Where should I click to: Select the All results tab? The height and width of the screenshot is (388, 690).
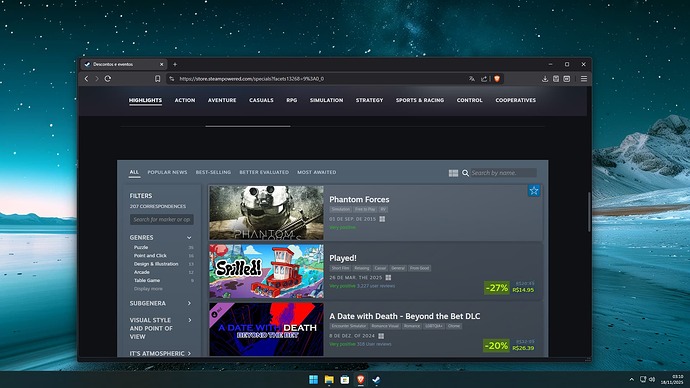click(x=134, y=172)
